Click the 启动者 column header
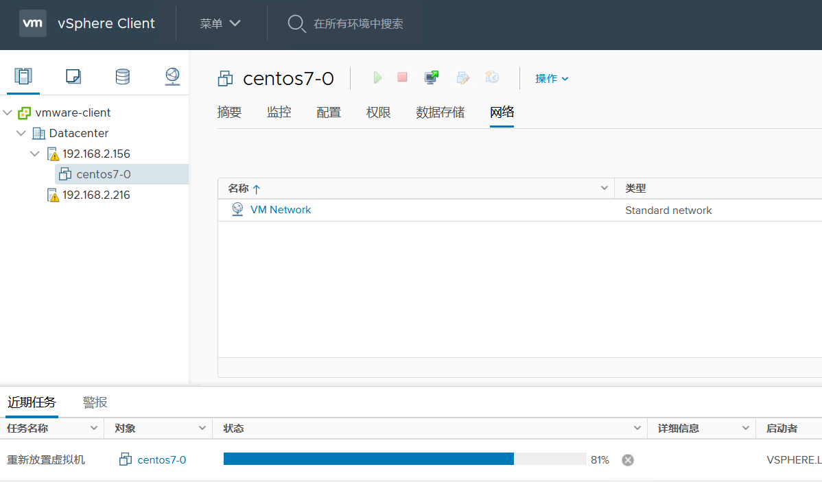 pos(782,429)
